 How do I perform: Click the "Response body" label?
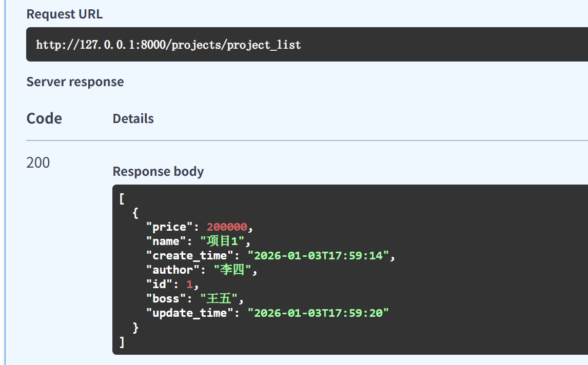pyautogui.click(x=158, y=171)
